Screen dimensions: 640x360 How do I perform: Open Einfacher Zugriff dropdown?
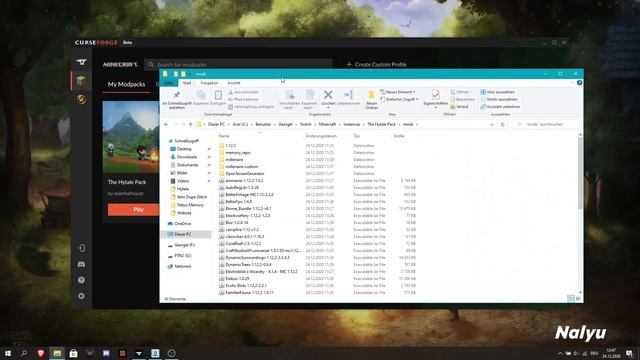tap(400, 99)
